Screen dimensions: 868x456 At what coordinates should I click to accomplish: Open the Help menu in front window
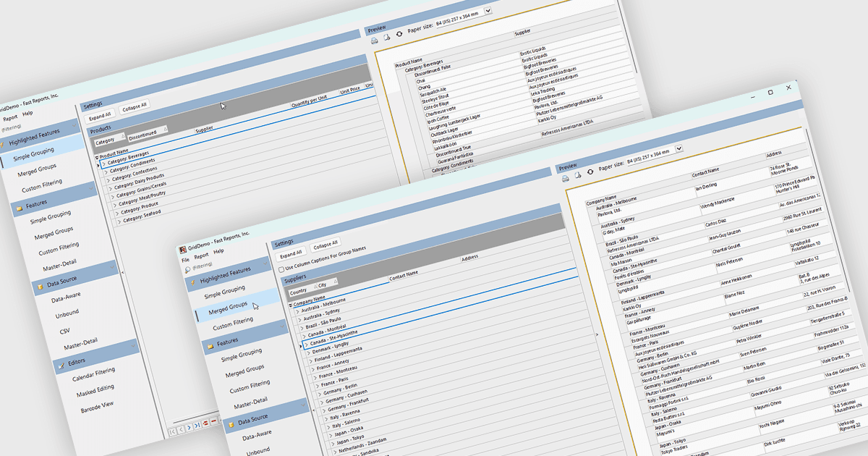(x=218, y=251)
